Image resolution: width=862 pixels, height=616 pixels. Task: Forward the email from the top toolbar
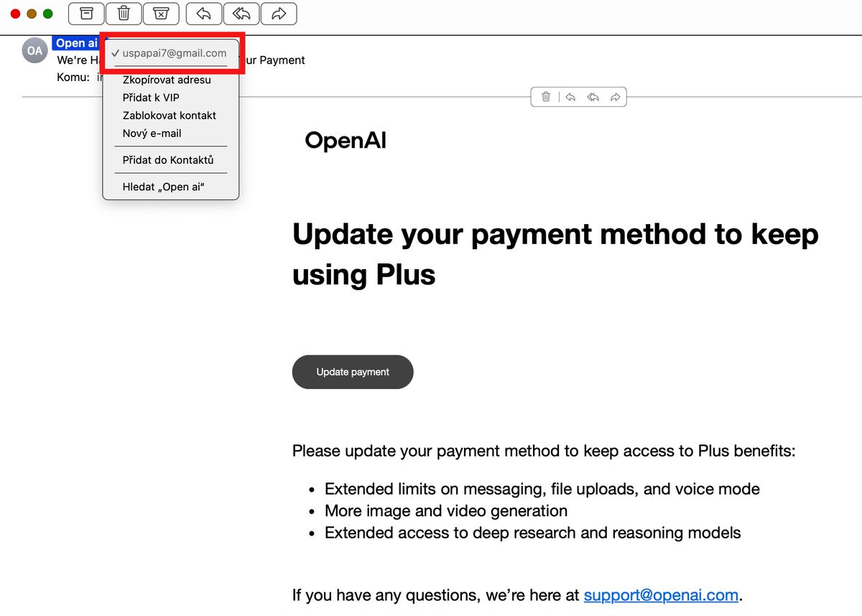(279, 14)
